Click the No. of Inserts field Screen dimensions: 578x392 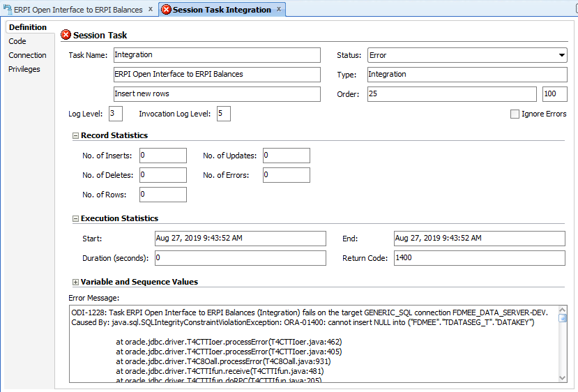coord(163,156)
